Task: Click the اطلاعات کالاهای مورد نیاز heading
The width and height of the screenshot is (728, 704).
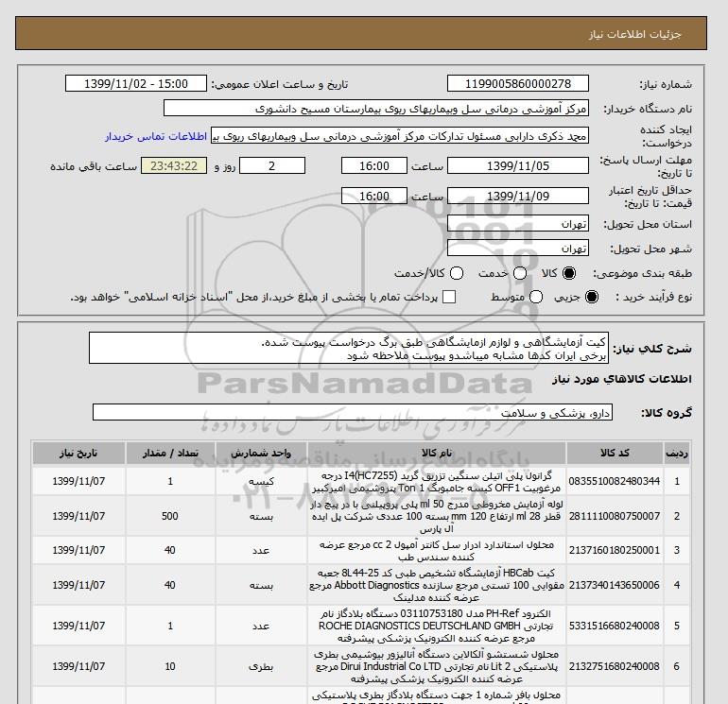Action: (x=622, y=379)
